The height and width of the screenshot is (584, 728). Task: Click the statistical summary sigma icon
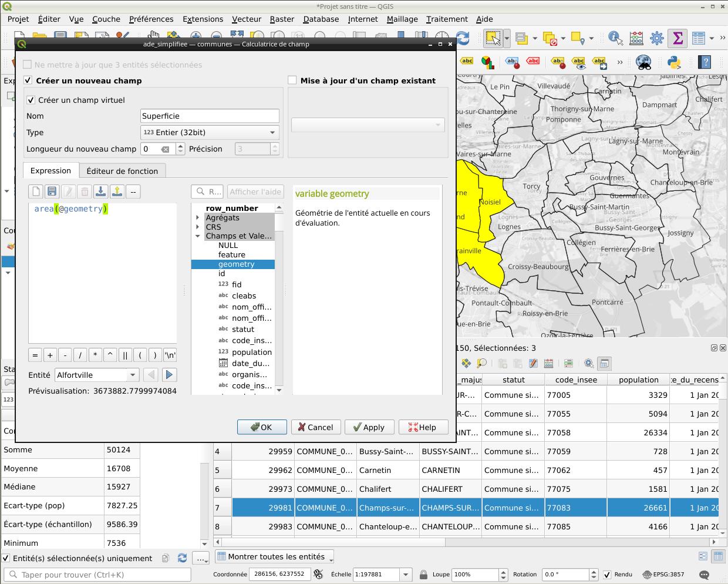click(x=678, y=39)
